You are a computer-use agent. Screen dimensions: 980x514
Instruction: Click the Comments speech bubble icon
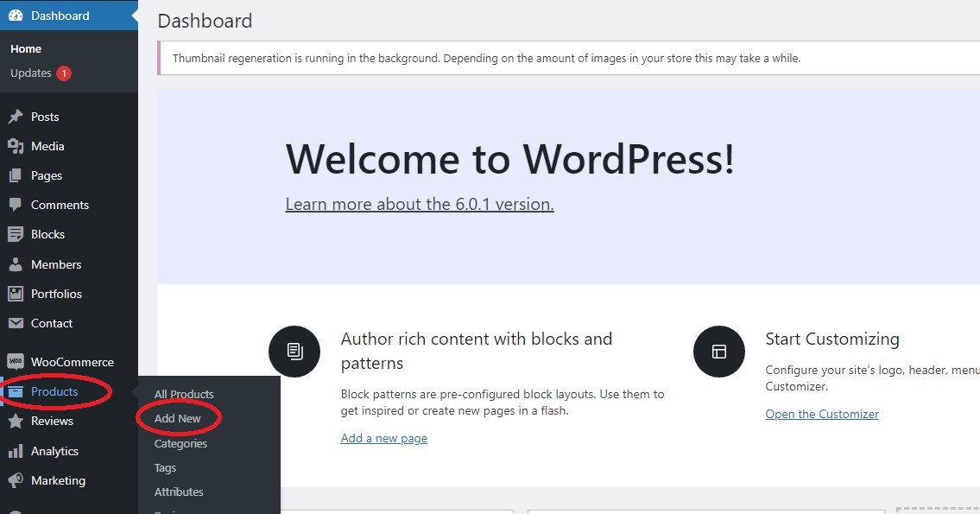[x=16, y=205]
